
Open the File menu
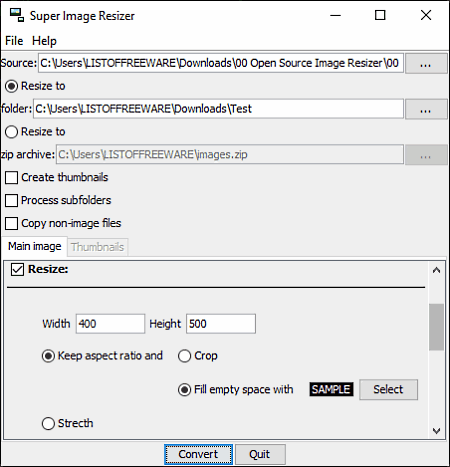coord(14,41)
